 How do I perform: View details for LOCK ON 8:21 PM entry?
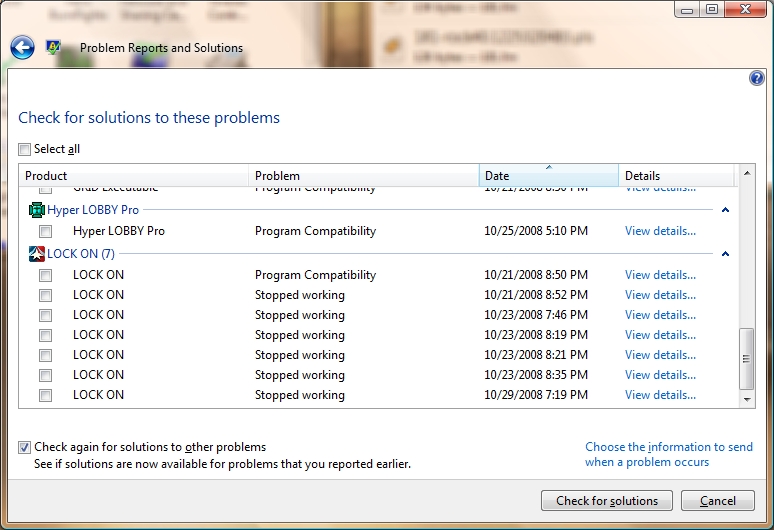pos(660,355)
